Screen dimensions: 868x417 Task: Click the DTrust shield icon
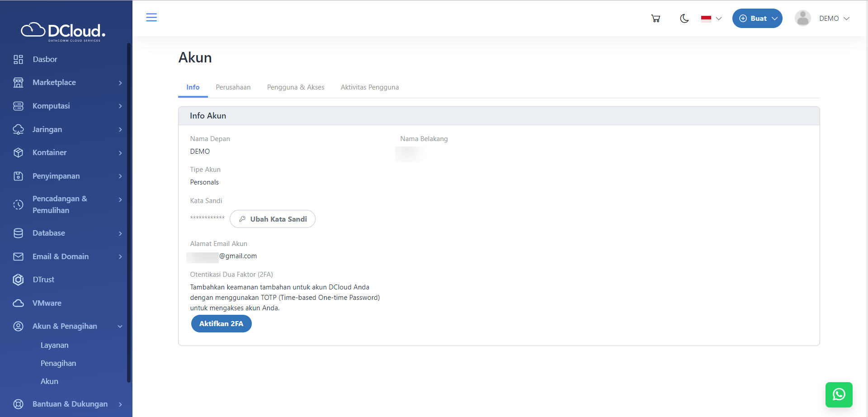(x=18, y=280)
